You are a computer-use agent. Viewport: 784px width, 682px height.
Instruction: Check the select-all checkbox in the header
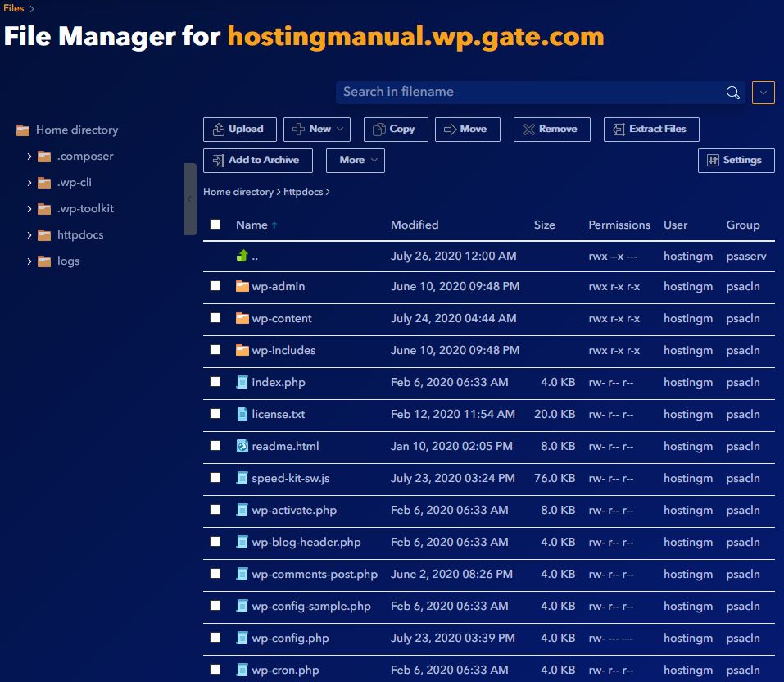tap(215, 224)
